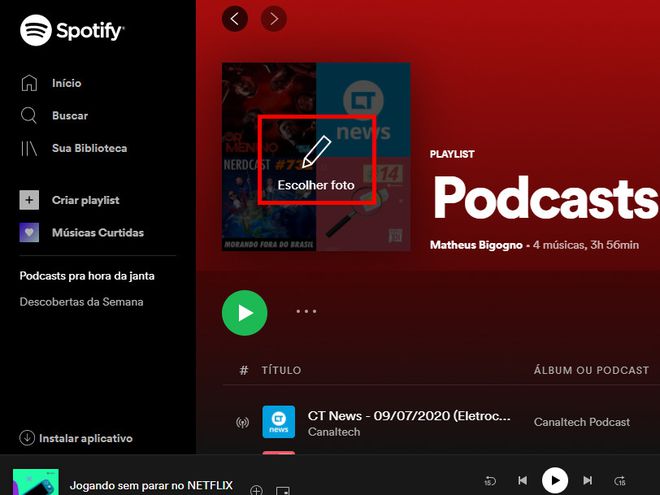Click the Podcasts playlist title
Image resolution: width=660 pixels, height=495 pixels.
pyautogui.click(x=545, y=198)
